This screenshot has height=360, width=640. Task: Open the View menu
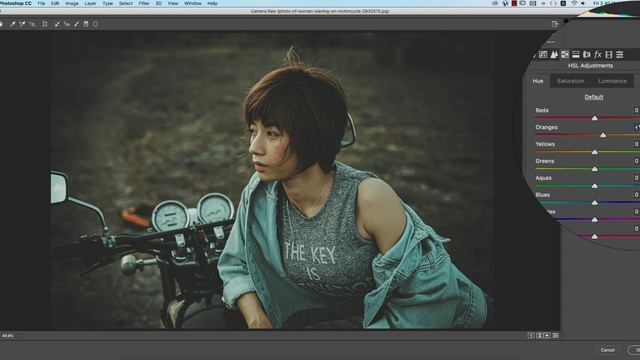pos(173,3)
